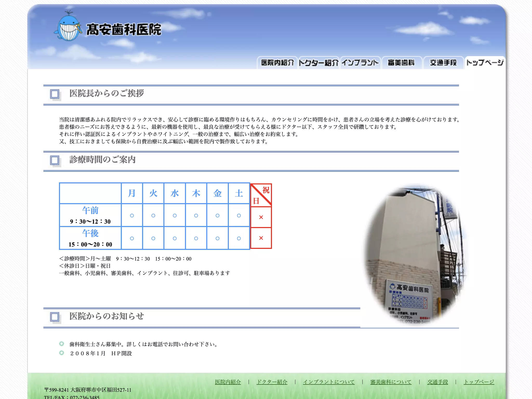Image resolution: width=532 pixels, height=399 pixels.
Task: Click the 医院長からのご挨拶 heading
Action: point(107,93)
